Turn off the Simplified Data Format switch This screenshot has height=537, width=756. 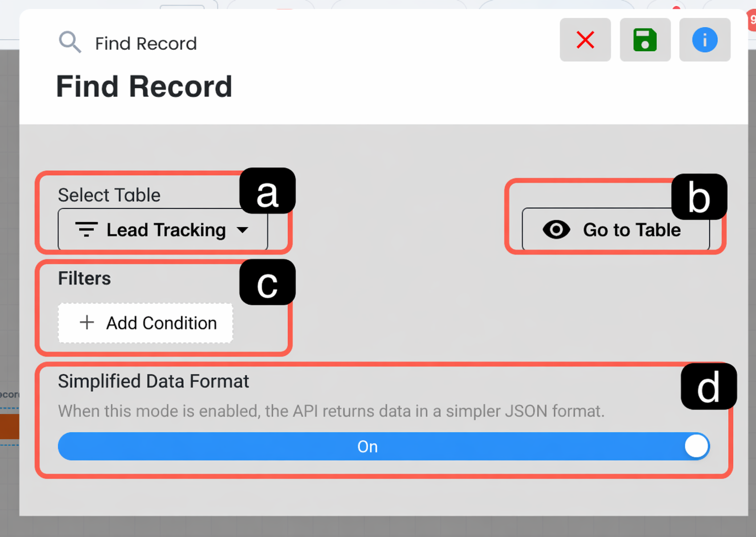click(x=384, y=446)
